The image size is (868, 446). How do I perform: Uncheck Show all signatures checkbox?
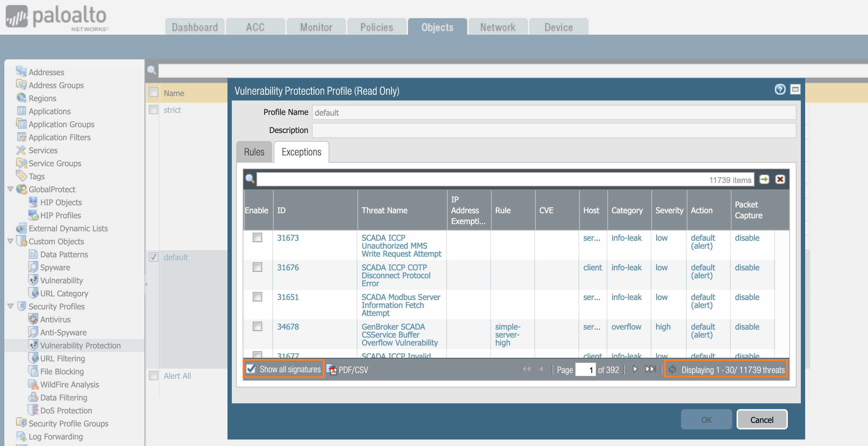[251, 369]
